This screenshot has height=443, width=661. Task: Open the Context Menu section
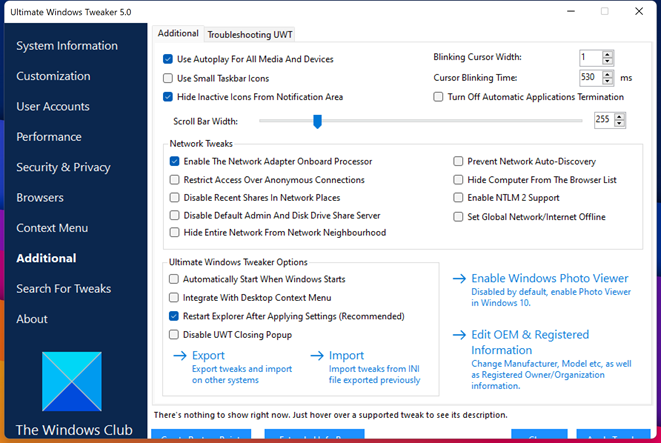click(52, 228)
